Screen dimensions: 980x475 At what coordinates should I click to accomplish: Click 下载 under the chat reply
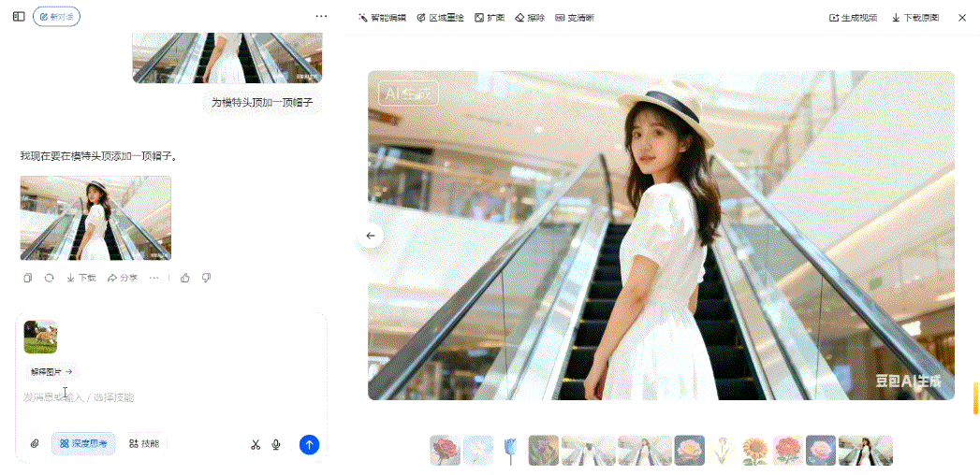point(81,278)
